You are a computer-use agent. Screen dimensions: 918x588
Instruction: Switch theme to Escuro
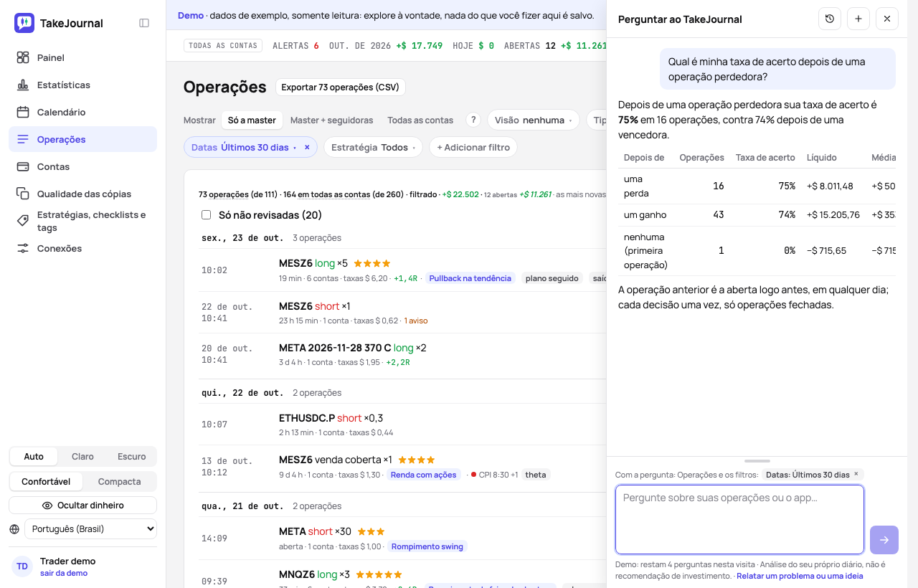131,456
